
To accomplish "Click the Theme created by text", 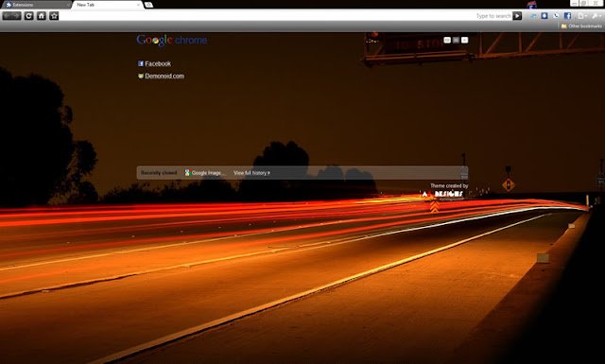I will point(449,186).
